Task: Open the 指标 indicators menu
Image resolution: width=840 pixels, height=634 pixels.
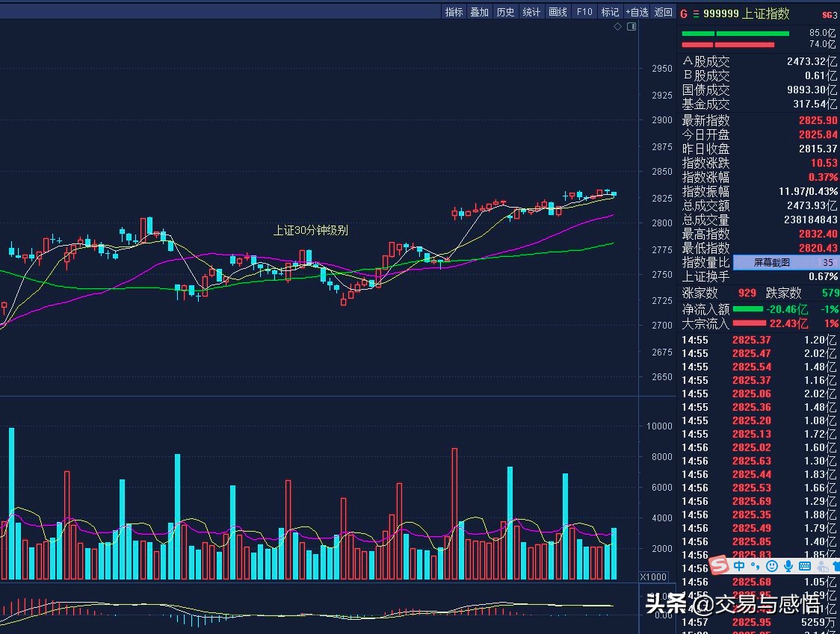Action: [x=454, y=12]
